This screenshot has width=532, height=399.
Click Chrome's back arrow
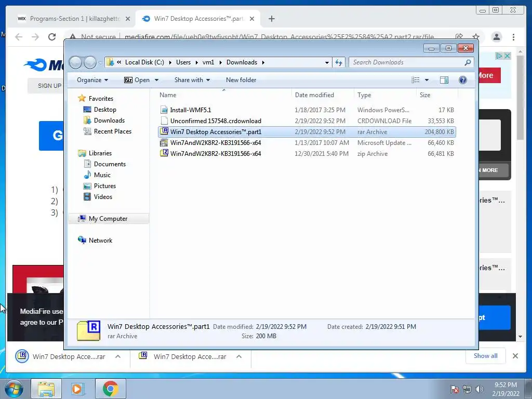click(x=19, y=37)
